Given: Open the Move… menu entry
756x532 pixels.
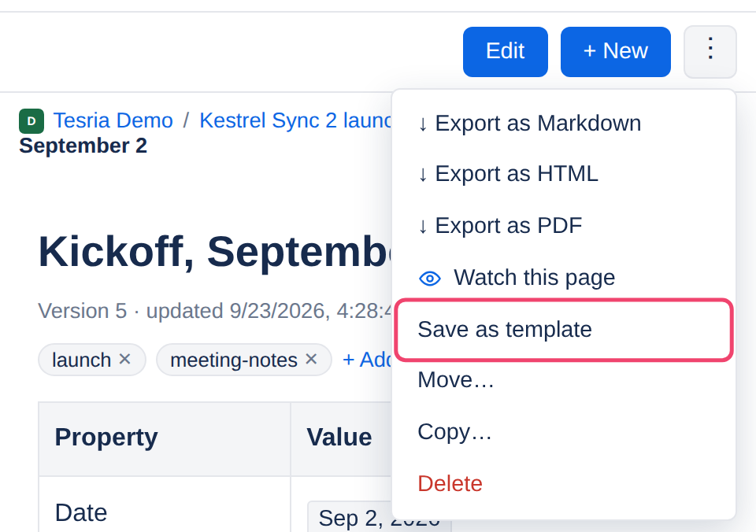Looking at the screenshot, I should pos(564,380).
